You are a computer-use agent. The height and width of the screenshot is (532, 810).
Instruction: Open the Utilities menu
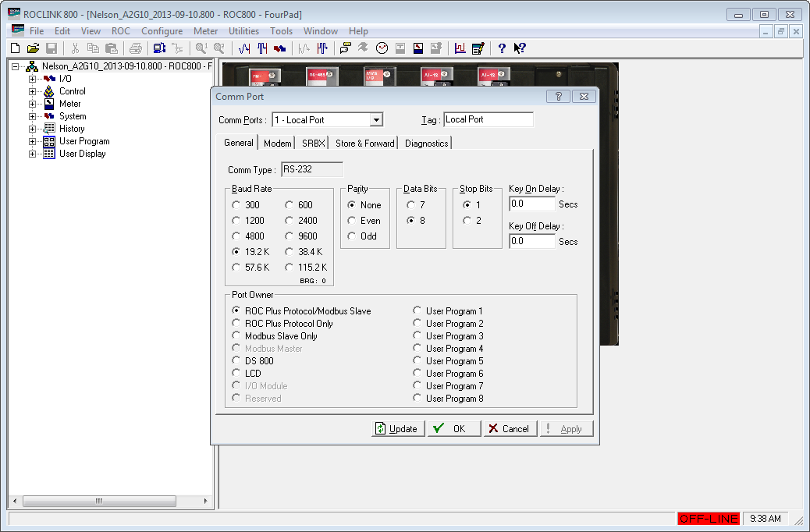tap(243, 31)
